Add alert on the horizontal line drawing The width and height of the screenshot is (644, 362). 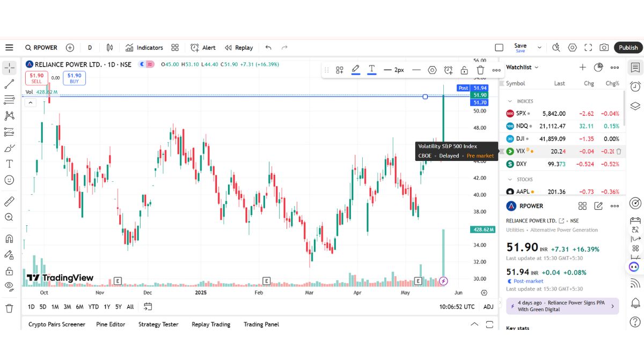click(x=448, y=70)
